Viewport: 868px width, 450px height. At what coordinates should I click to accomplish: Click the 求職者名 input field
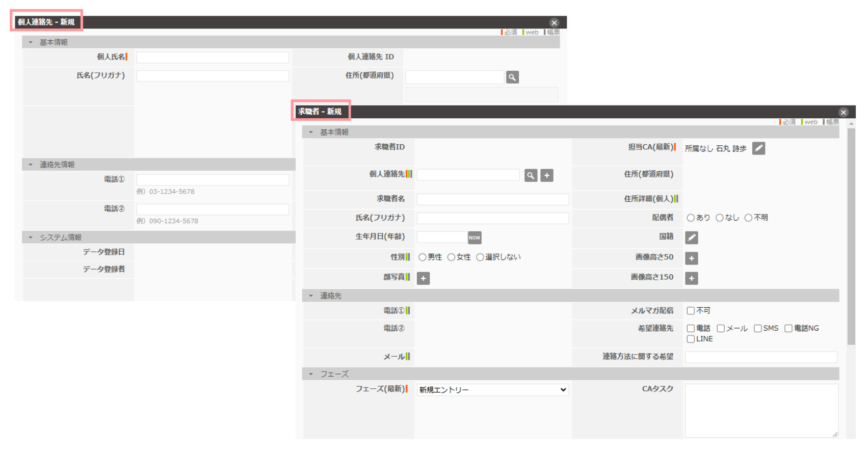coord(492,199)
